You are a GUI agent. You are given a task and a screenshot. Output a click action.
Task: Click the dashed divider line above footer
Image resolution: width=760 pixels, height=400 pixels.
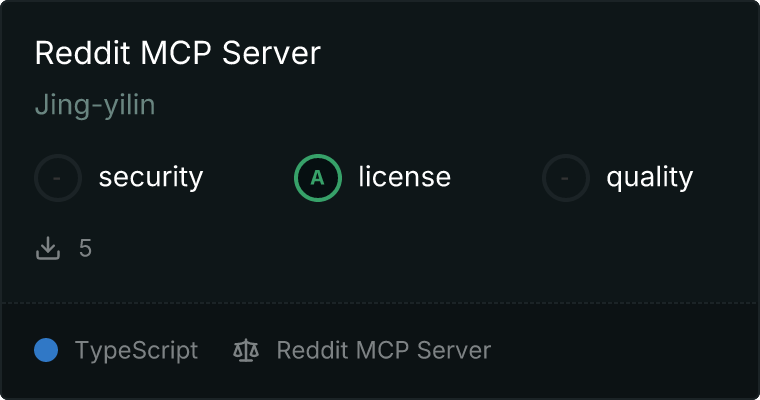click(x=380, y=303)
